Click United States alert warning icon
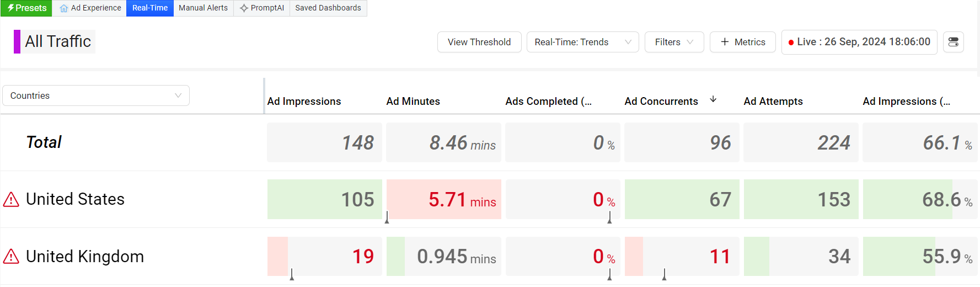The image size is (980, 287). click(11, 200)
